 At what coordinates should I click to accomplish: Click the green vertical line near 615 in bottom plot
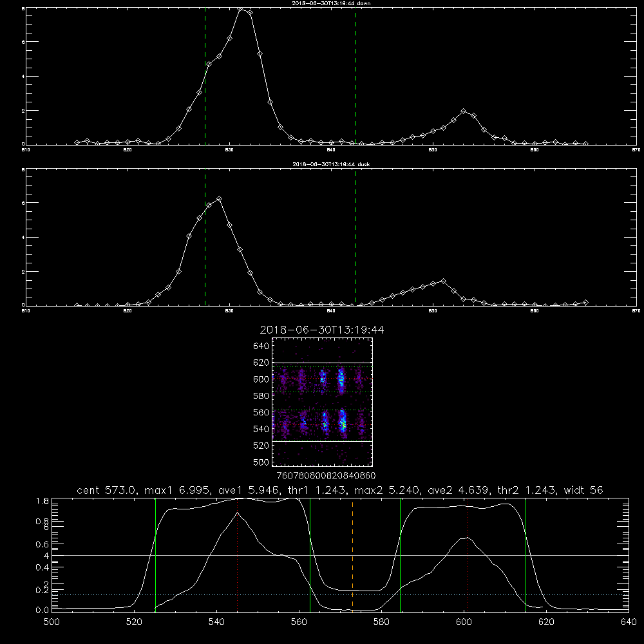(x=526, y=554)
